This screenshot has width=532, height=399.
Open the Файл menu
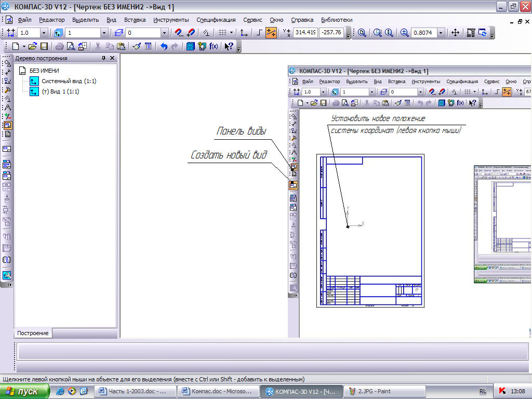pyautogui.click(x=24, y=20)
